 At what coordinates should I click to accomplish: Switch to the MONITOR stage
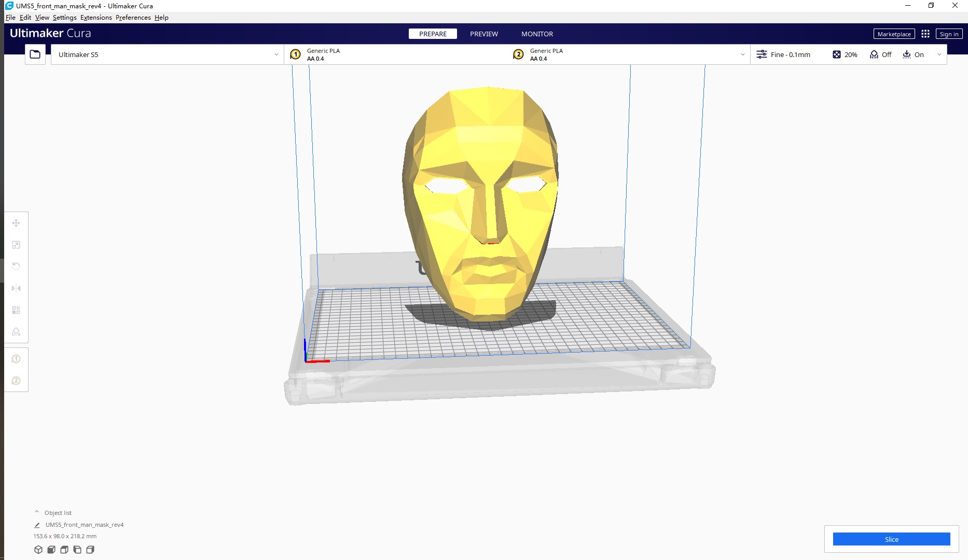point(537,34)
